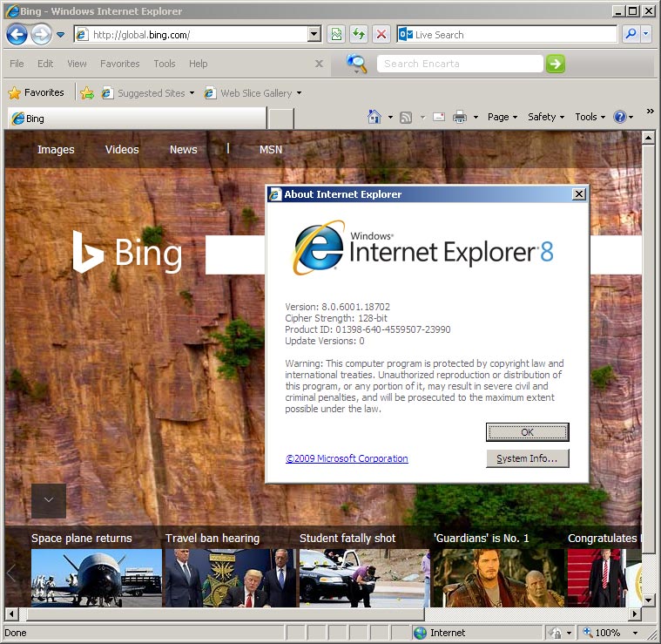Screen dimensions: 661x644
Task: Open the Favorites star button
Action: pyautogui.click(x=37, y=92)
